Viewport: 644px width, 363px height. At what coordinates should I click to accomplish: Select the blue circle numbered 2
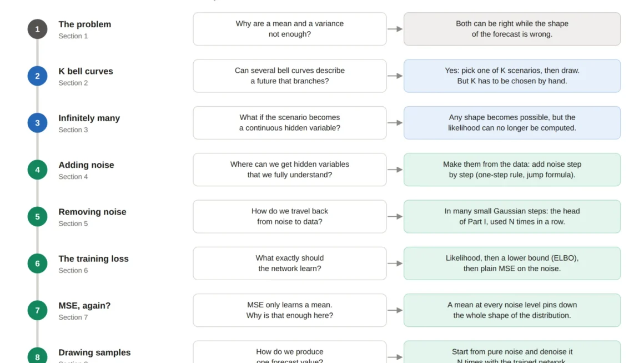click(37, 76)
